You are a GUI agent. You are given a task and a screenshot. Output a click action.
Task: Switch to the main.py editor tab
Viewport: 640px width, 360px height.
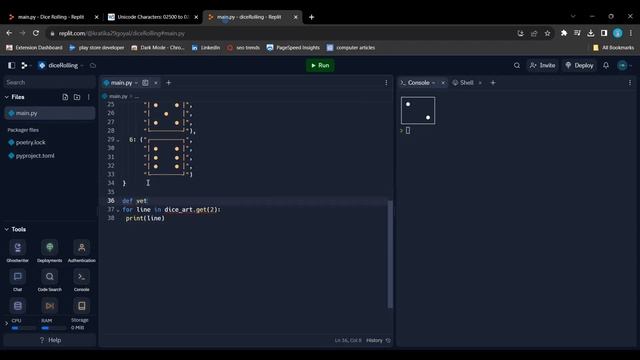pyautogui.click(x=121, y=83)
